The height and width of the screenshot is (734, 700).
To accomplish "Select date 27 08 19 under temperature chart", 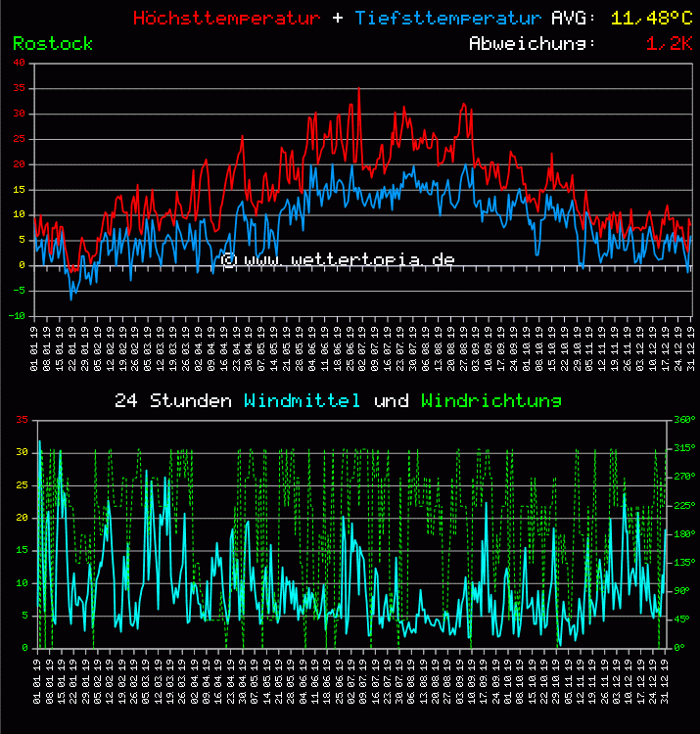I will point(463,348).
